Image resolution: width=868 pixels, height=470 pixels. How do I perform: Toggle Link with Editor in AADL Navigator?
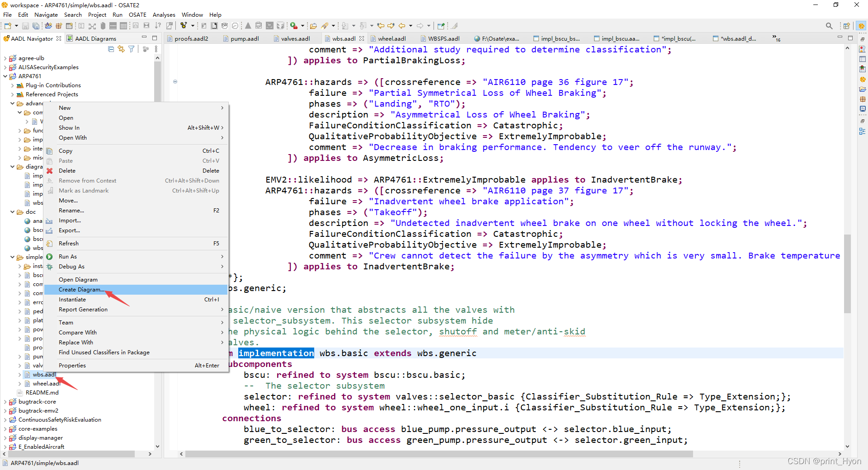pyautogui.click(x=121, y=49)
